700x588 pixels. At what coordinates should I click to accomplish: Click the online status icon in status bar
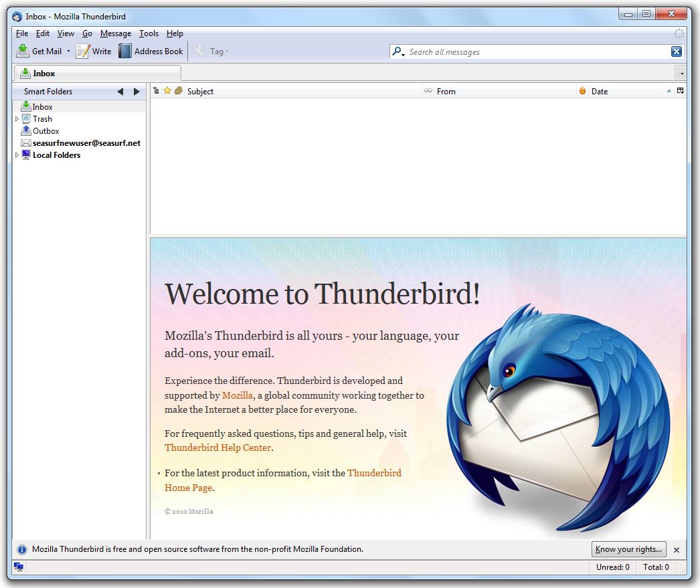point(18,567)
